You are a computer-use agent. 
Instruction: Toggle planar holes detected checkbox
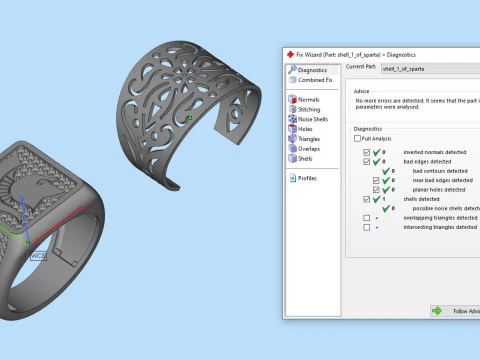(x=376, y=190)
